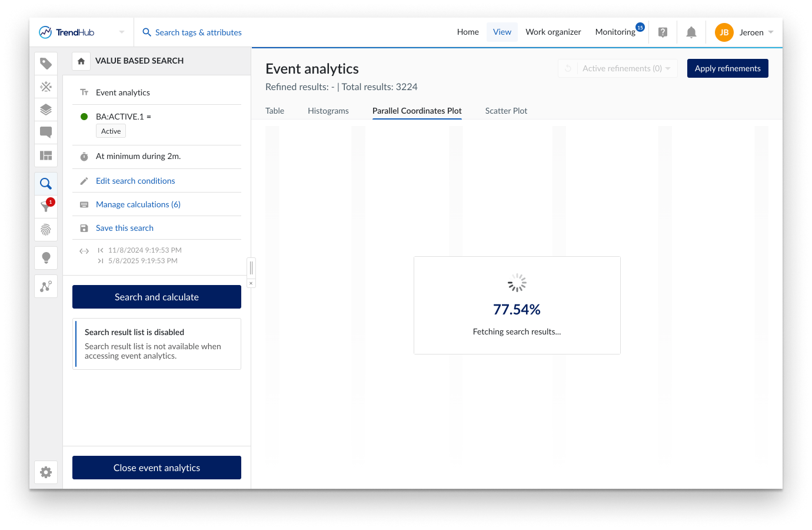Click Search tags & attributes field

pyautogui.click(x=198, y=32)
